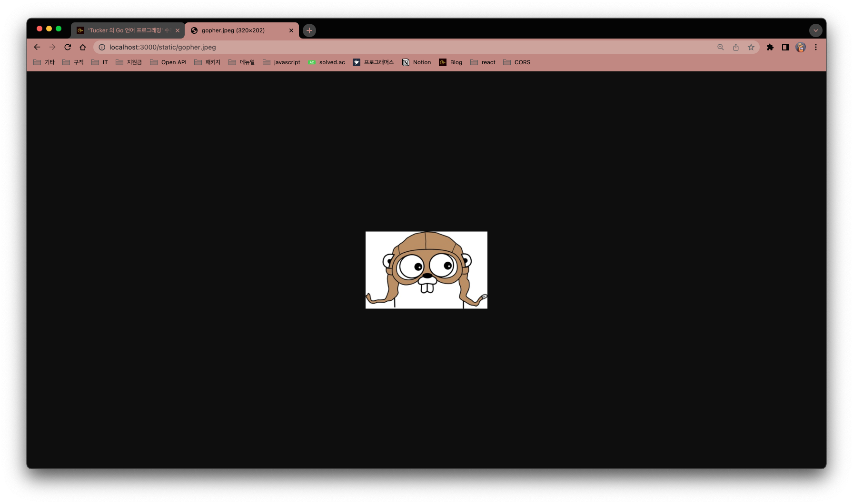
Task: Click the yellow minimize window button
Action: [x=49, y=29]
